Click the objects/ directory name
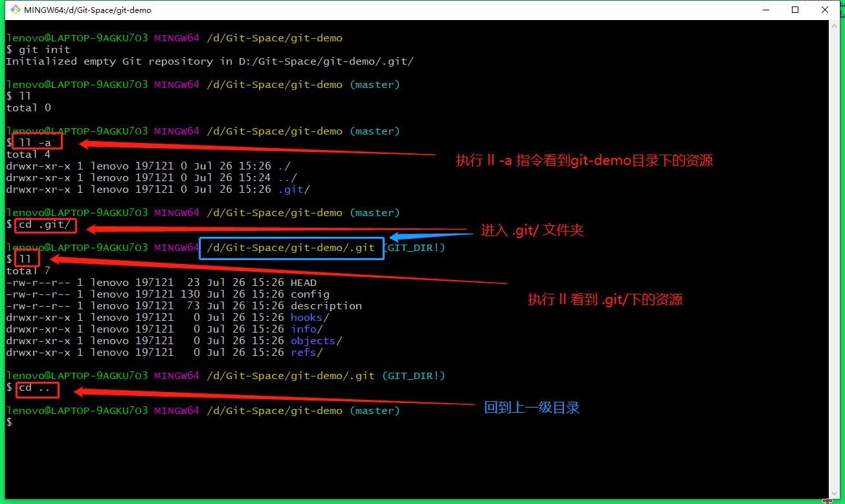The image size is (845, 504). click(x=317, y=341)
